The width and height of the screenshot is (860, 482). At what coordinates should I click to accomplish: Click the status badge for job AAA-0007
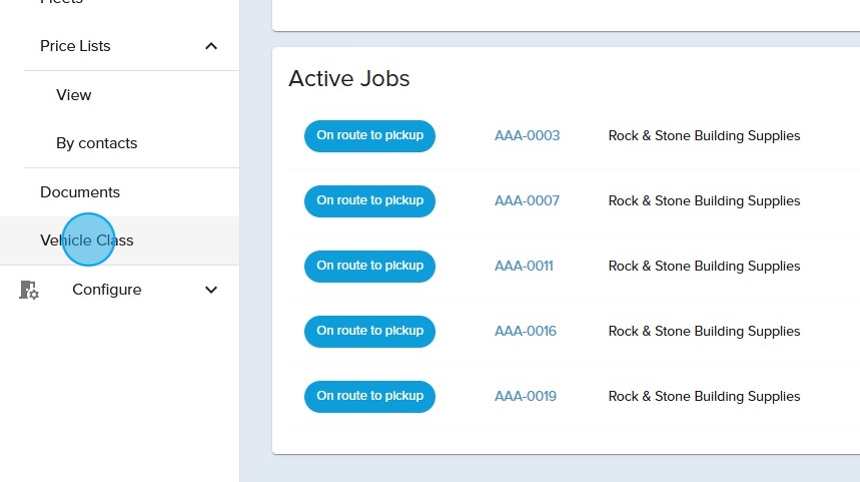pos(370,201)
